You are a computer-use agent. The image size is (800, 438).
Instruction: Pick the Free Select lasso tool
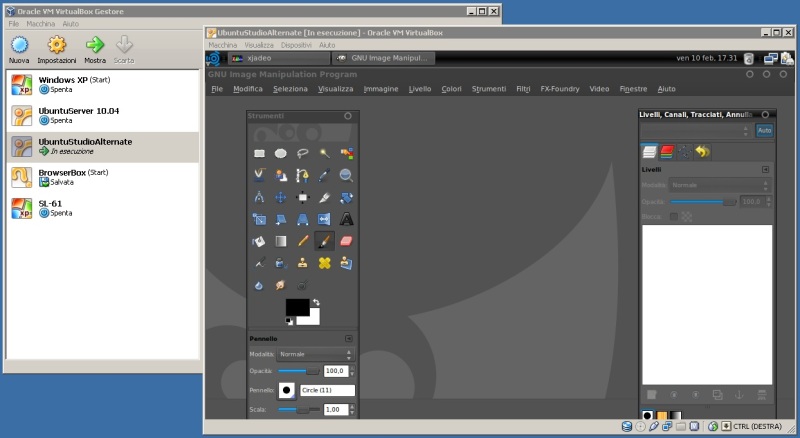(x=302, y=153)
